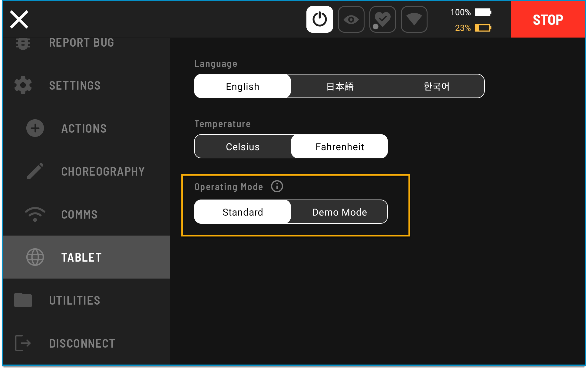Close the menu with the X
588x370 pixels.
tap(19, 19)
